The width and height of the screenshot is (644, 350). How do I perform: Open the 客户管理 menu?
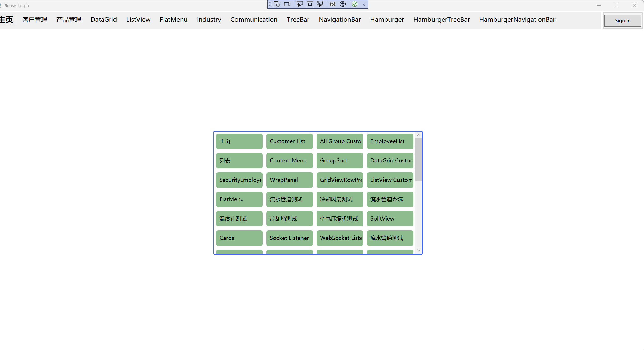click(35, 20)
